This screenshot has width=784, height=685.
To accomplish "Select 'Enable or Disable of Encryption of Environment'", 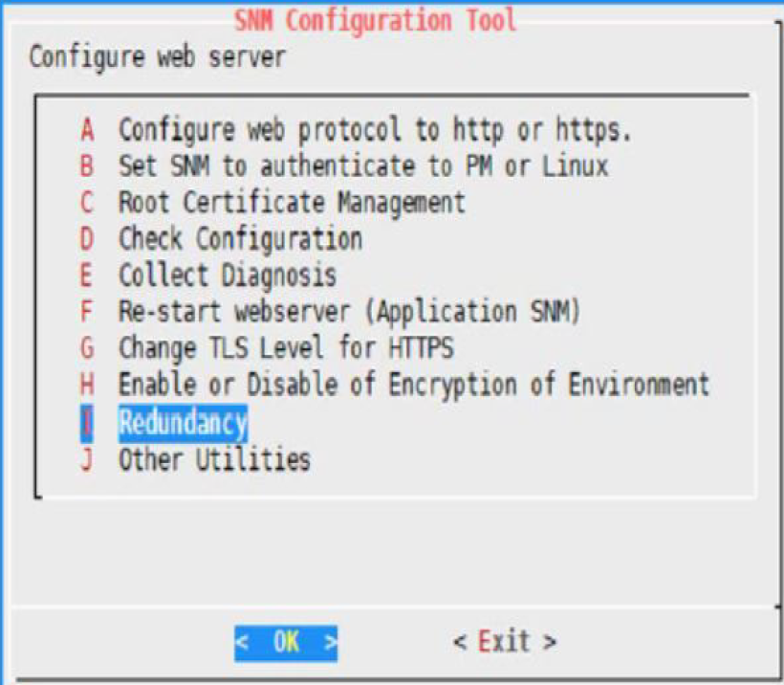I will 413,386.
